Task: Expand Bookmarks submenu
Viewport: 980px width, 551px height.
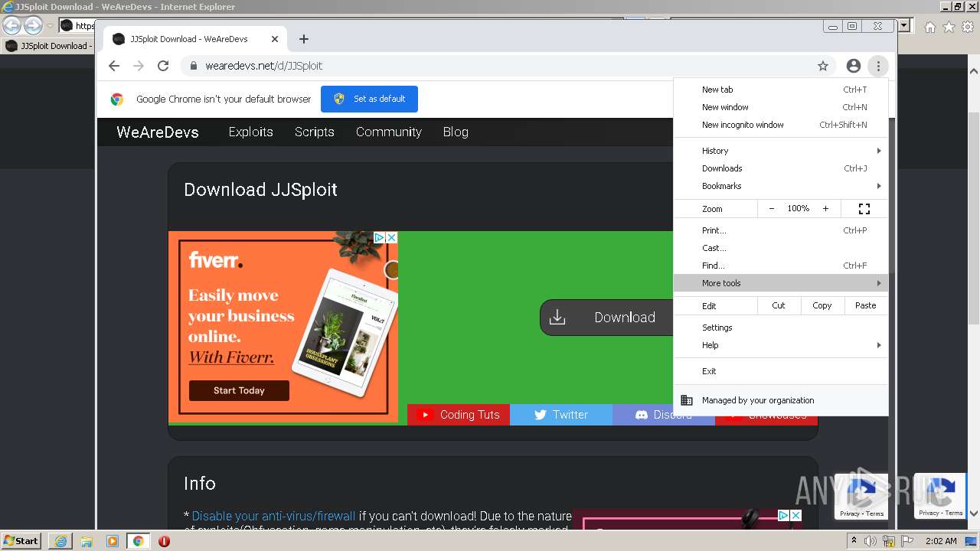Action: click(x=781, y=186)
